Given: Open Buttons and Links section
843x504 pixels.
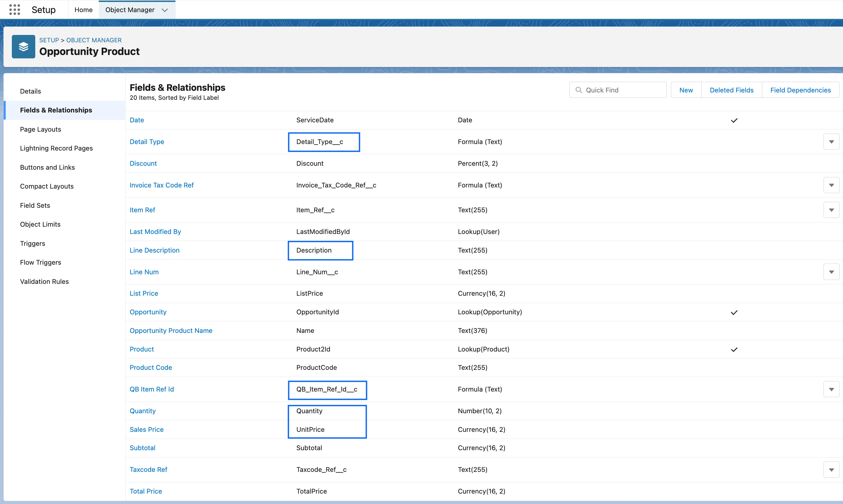Looking at the screenshot, I should 47,167.
